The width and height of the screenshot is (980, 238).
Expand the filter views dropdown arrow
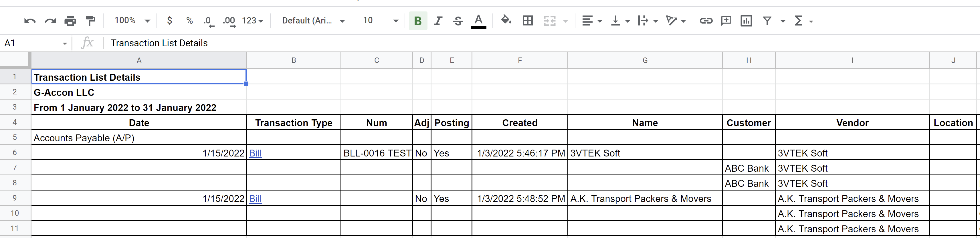tap(783, 21)
